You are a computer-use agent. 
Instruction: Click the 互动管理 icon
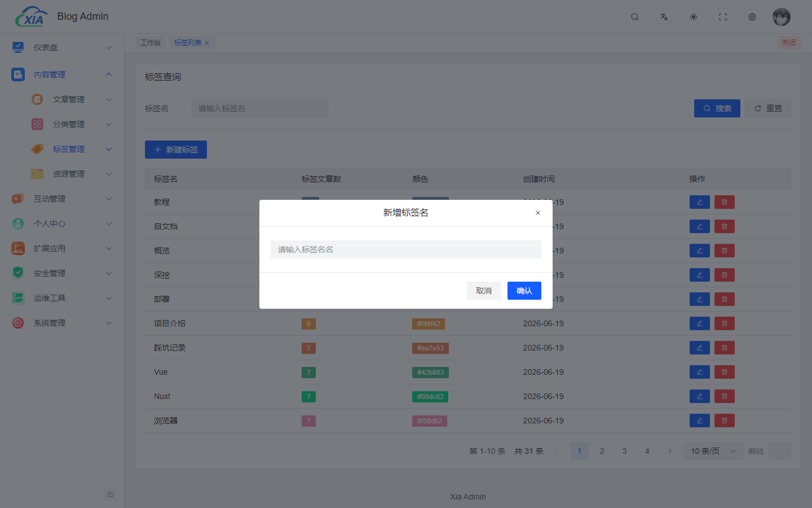pyautogui.click(x=18, y=199)
